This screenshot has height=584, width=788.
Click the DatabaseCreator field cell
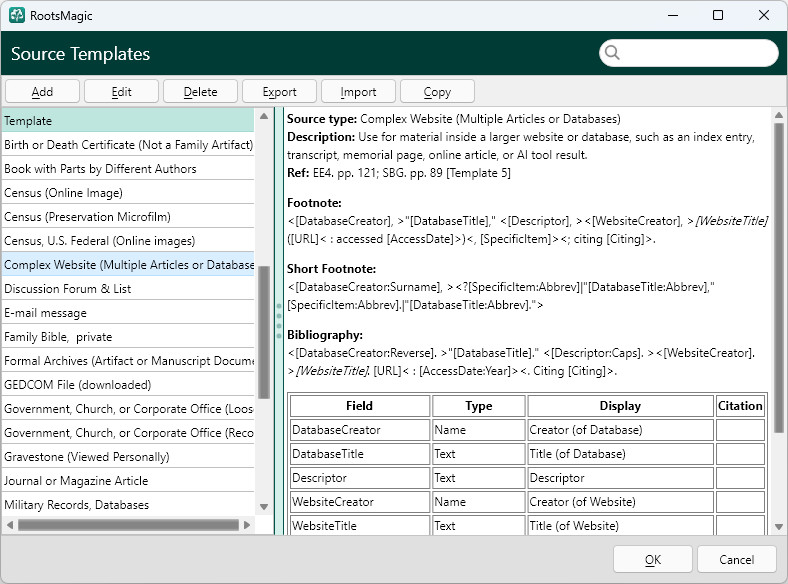pyautogui.click(x=359, y=430)
